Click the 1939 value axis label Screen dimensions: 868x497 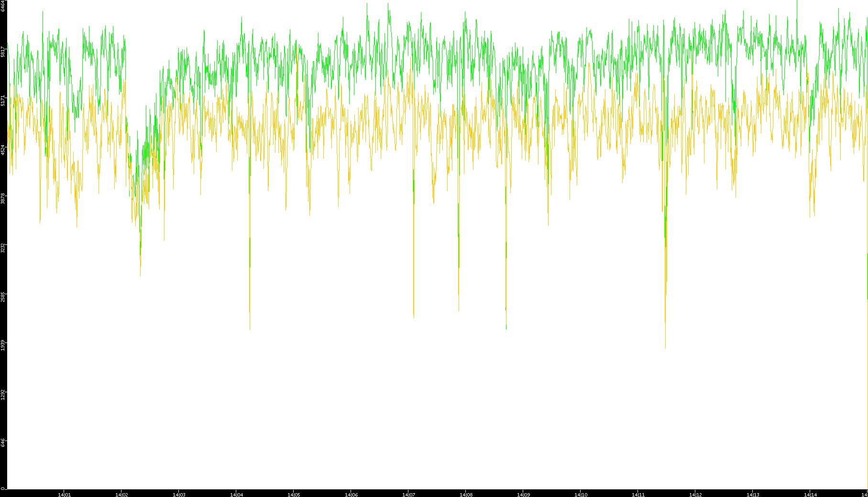pyautogui.click(x=3, y=345)
